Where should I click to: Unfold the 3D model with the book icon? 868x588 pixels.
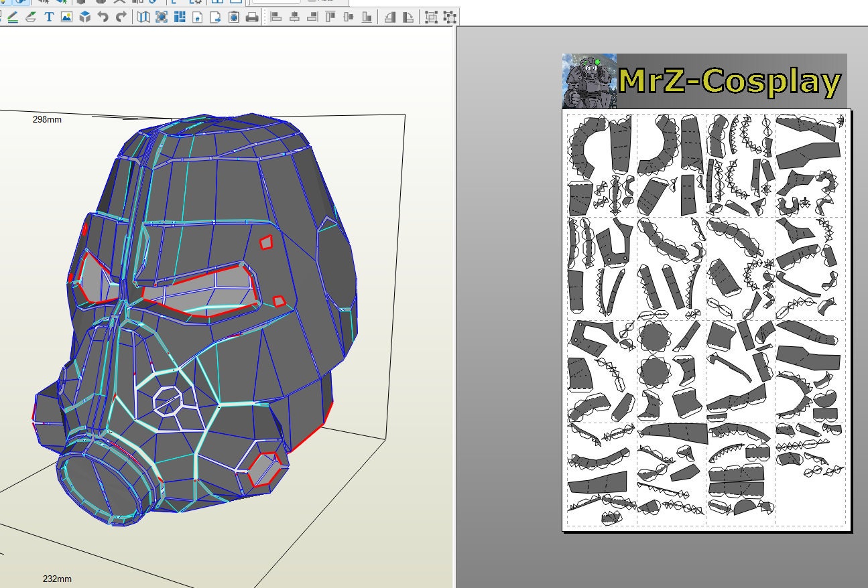click(x=144, y=18)
